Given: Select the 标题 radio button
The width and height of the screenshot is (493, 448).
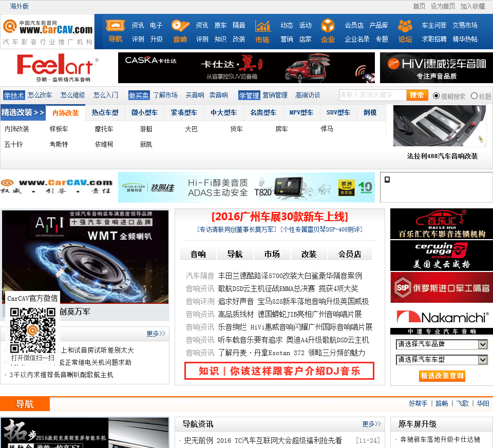Looking at the screenshot, I should coord(474,96).
